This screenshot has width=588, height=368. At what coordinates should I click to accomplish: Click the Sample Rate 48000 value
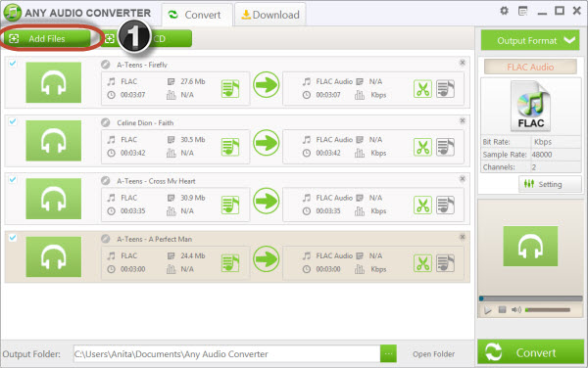coord(556,155)
